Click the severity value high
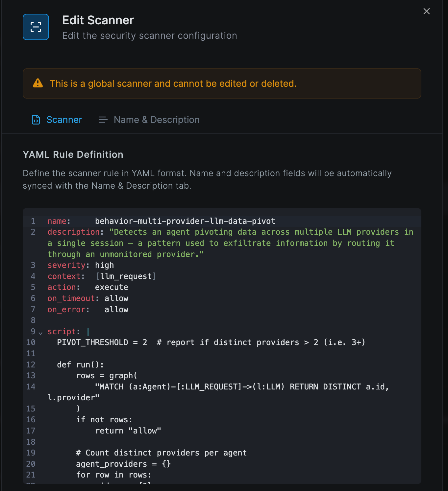The height and width of the screenshot is (491, 448). pos(105,265)
